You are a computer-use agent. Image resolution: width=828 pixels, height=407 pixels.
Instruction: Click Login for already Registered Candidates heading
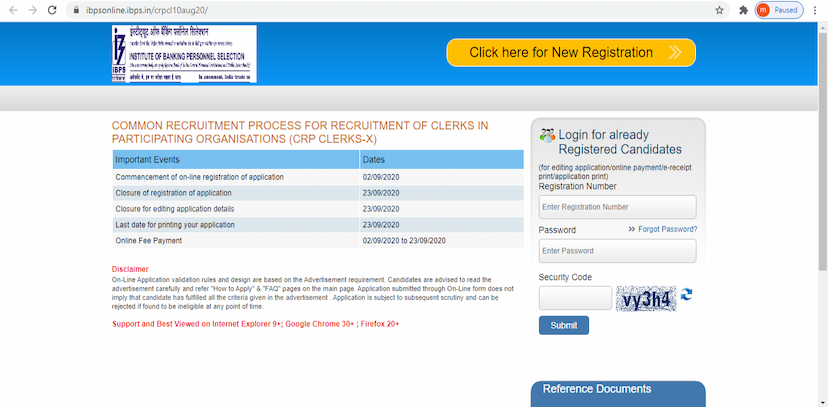click(x=620, y=142)
